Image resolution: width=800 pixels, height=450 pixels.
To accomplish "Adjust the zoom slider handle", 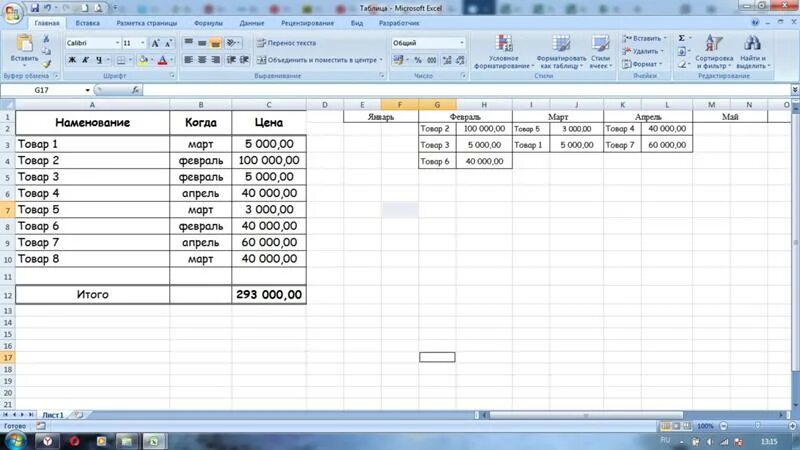I will pyautogui.click(x=758, y=426).
